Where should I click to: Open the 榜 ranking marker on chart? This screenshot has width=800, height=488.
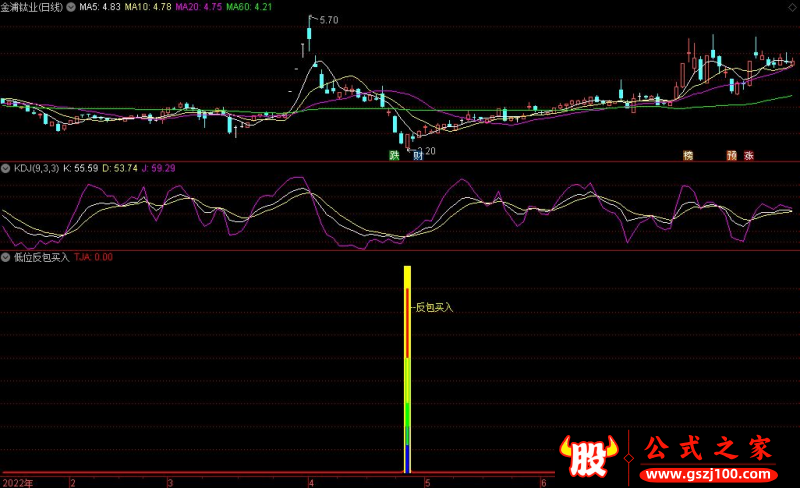point(688,156)
